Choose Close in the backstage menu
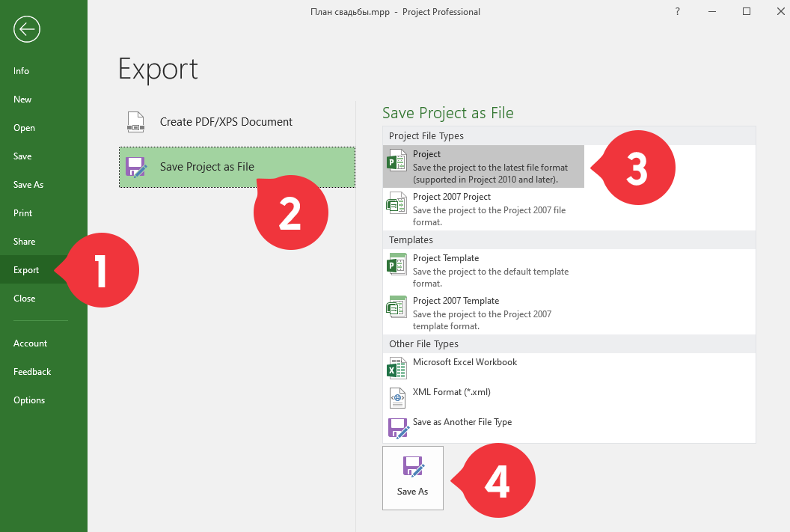 pos(44,299)
